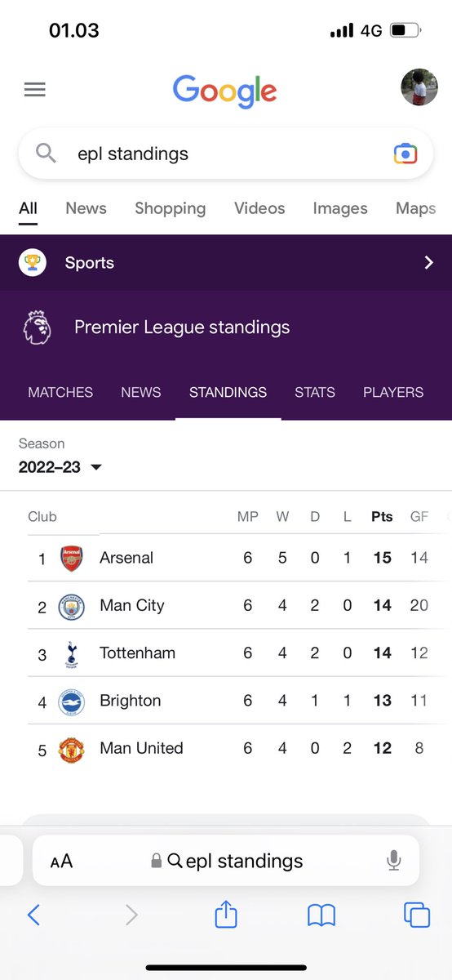Open Google Lens camera search icon
This screenshot has width=452, height=980.
pyautogui.click(x=405, y=154)
